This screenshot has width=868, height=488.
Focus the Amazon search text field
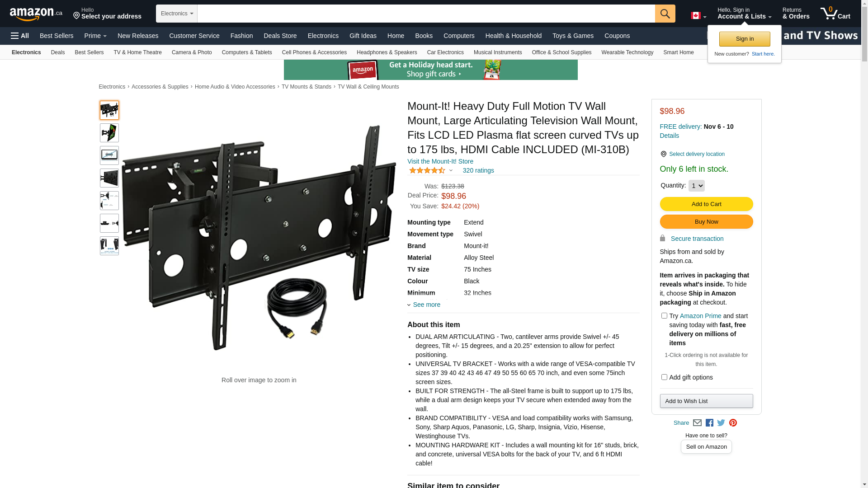coord(426,14)
